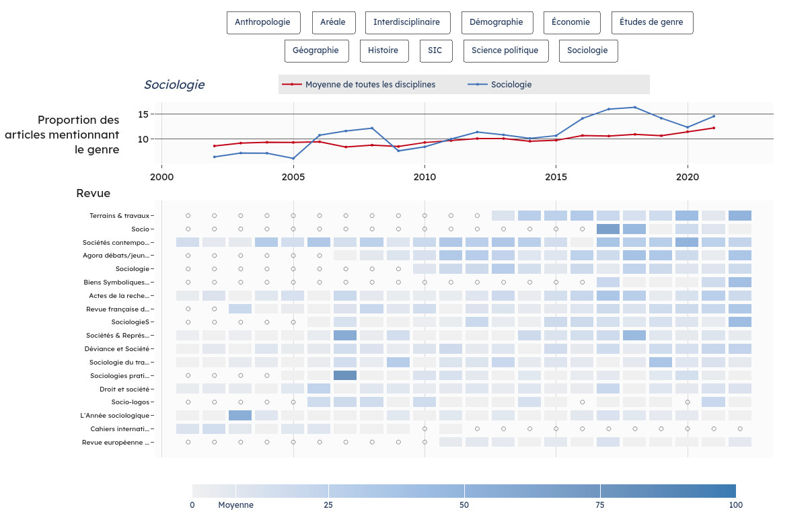
Task: Click the dark blue Socio row heatmap cell
Action: point(608,229)
